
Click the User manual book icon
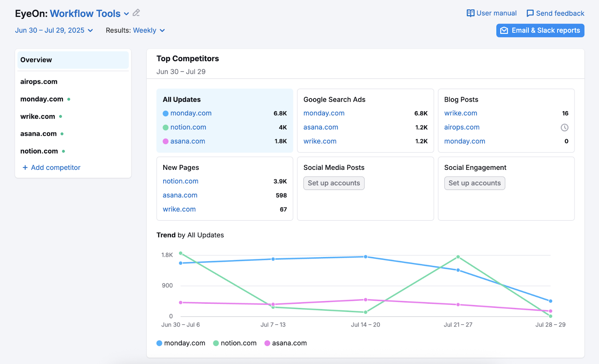pos(470,13)
